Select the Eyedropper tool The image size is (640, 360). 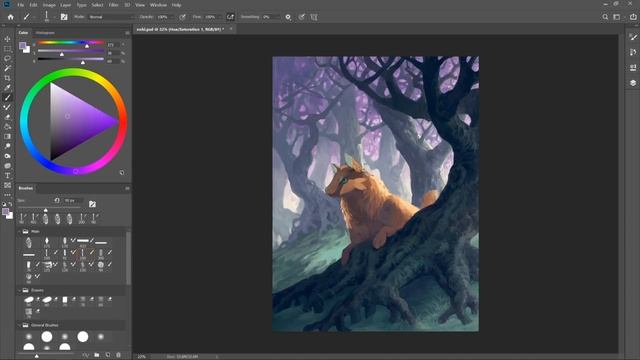pyautogui.click(x=7, y=88)
